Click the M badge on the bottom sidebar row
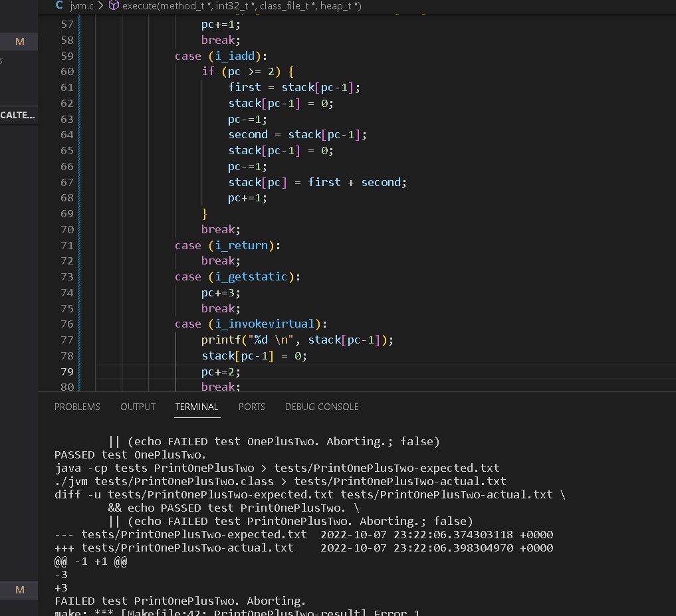The image size is (676, 616). click(19, 589)
